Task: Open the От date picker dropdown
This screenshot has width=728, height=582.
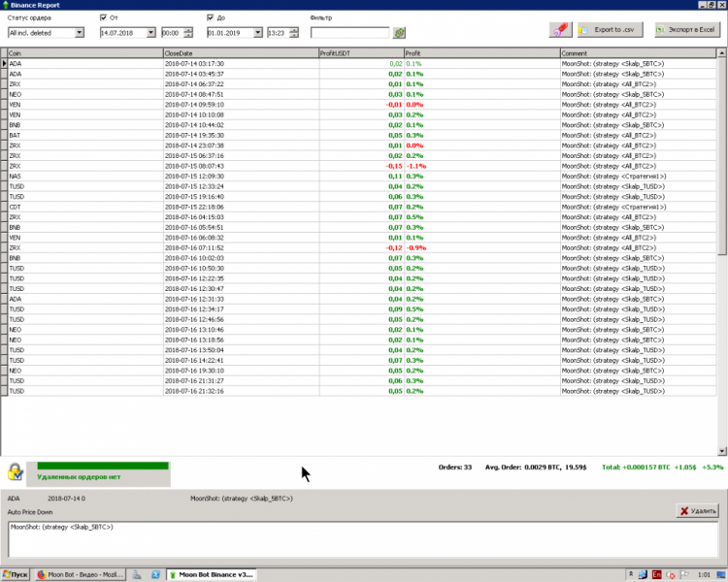Action: pyautogui.click(x=150, y=32)
